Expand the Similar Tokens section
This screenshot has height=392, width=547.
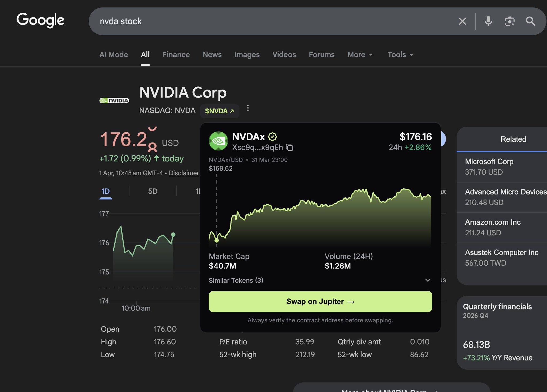click(427, 280)
